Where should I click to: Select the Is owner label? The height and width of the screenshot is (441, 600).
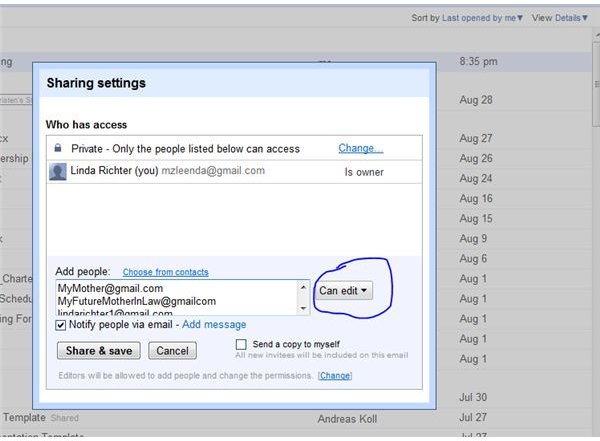364,172
